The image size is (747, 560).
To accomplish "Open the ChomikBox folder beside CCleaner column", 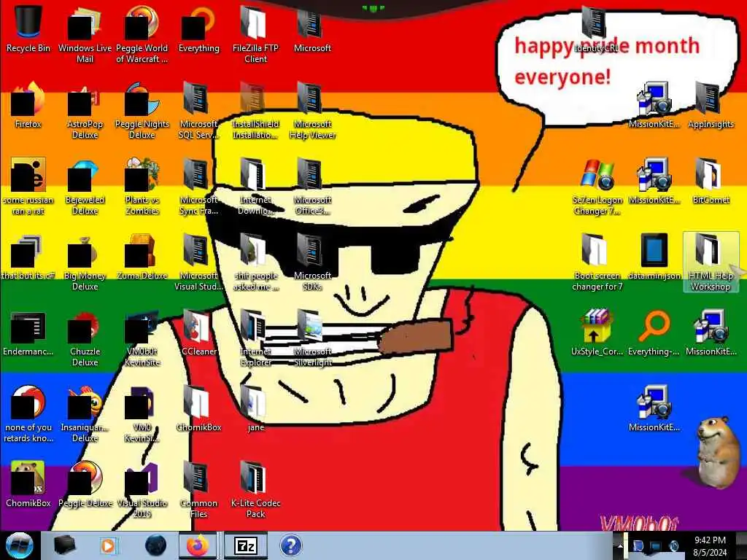I will 198,408.
